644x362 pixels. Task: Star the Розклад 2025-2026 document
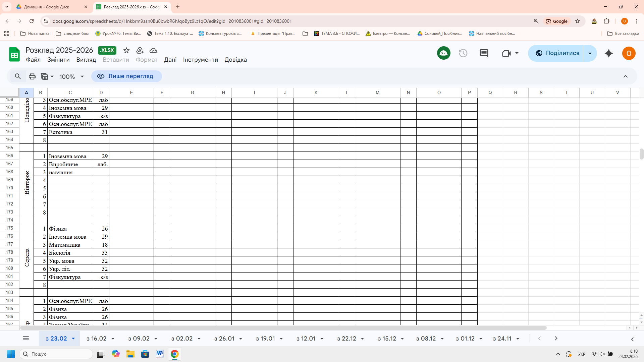click(x=126, y=51)
